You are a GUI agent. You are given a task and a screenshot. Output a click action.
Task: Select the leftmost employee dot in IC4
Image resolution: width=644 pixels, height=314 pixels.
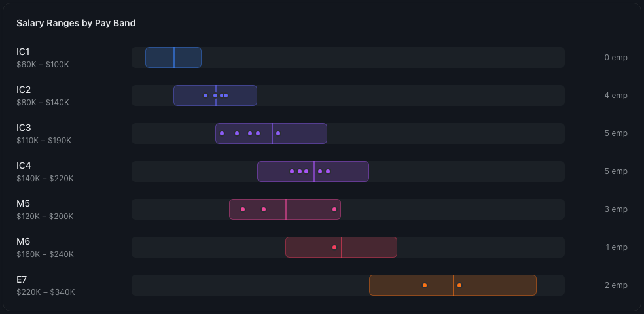pyautogui.click(x=292, y=171)
